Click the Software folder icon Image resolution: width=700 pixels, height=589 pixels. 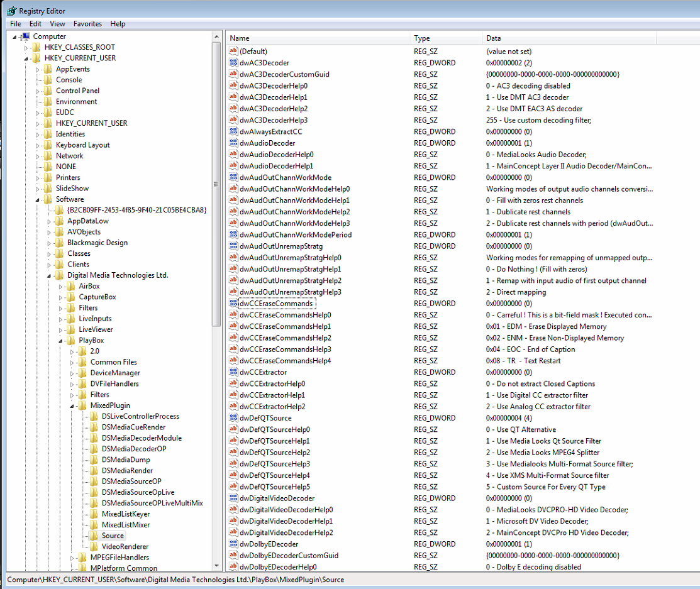[x=48, y=199]
